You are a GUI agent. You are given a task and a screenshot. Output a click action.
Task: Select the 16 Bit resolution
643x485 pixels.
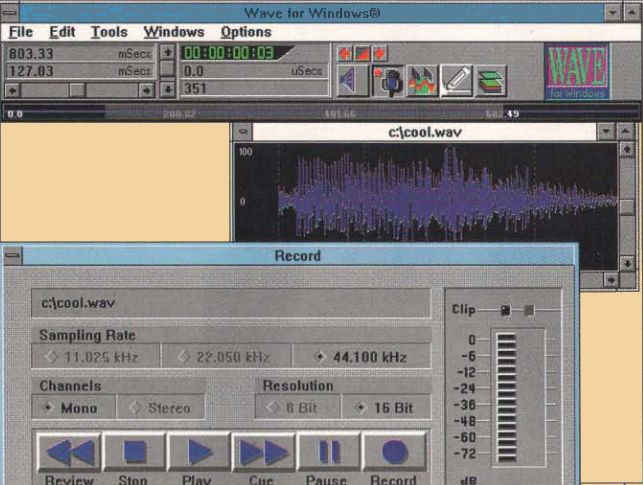click(x=386, y=408)
